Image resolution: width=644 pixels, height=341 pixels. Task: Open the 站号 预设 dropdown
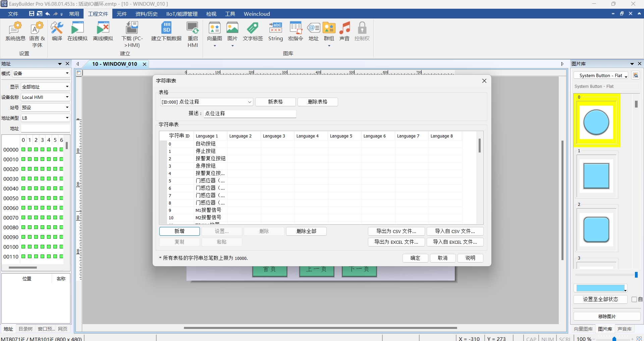coord(45,108)
